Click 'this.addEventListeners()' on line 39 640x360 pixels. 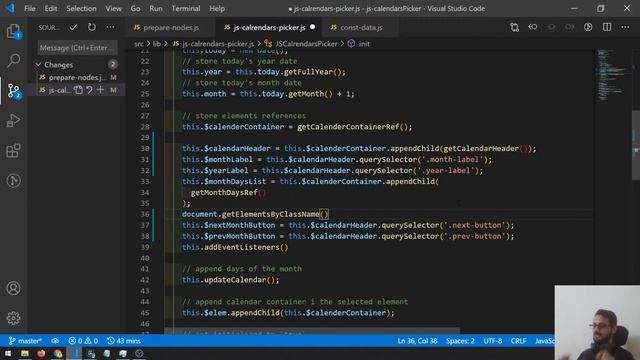coord(235,247)
